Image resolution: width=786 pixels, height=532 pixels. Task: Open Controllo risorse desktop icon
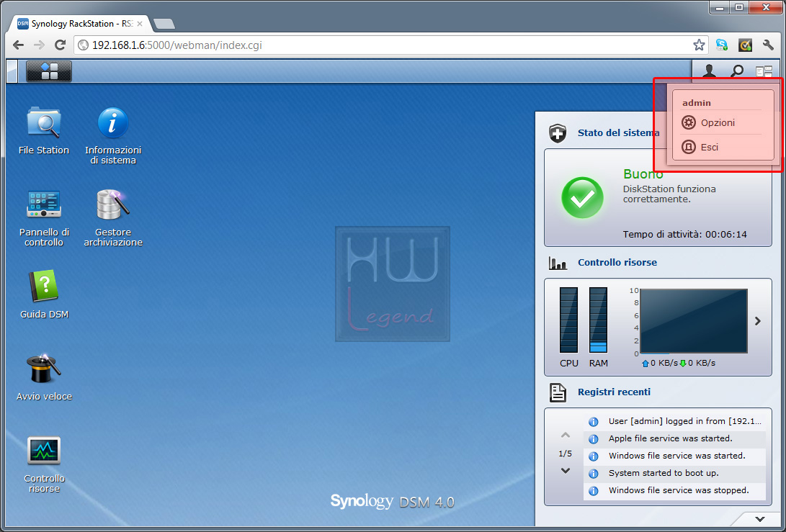tap(44, 464)
